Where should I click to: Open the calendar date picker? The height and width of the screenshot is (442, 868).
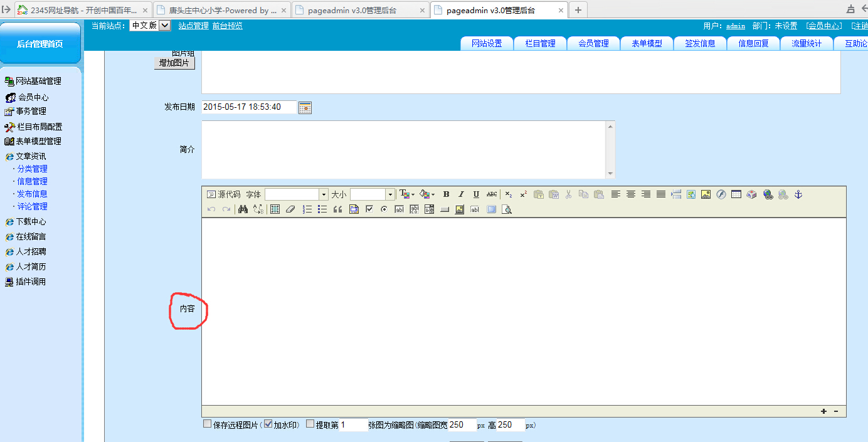coord(305,107)
